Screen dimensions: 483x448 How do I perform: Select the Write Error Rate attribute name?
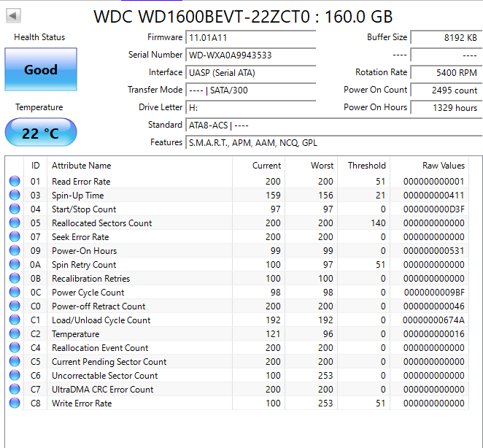point(82,403)
